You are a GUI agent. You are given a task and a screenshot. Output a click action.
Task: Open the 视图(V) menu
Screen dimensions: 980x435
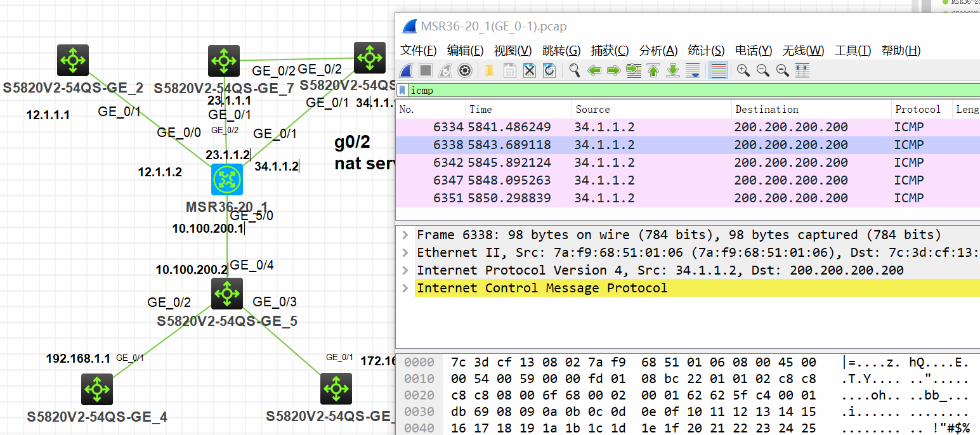[513, 51]
